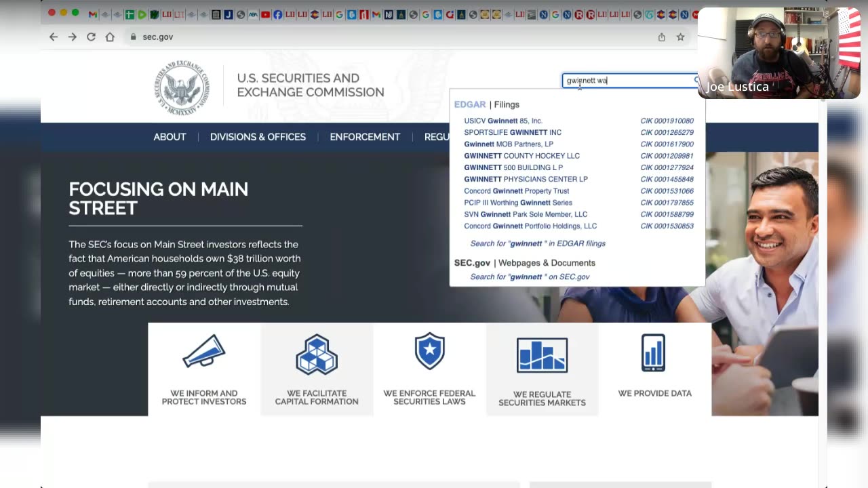Switch to the Facebook tab

pos(277,14)
